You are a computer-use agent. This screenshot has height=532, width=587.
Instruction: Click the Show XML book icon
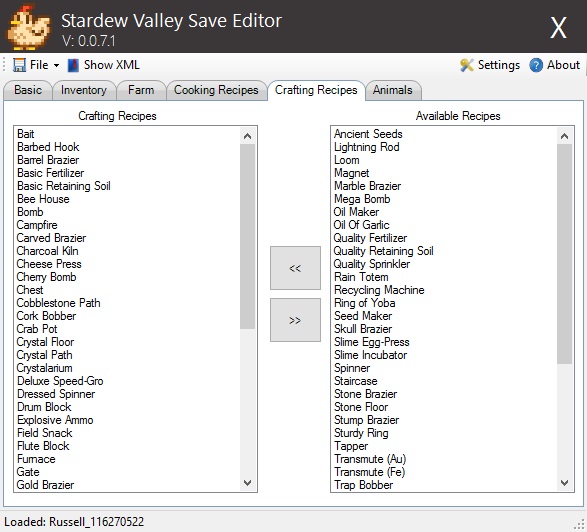(x=73, y=65)
